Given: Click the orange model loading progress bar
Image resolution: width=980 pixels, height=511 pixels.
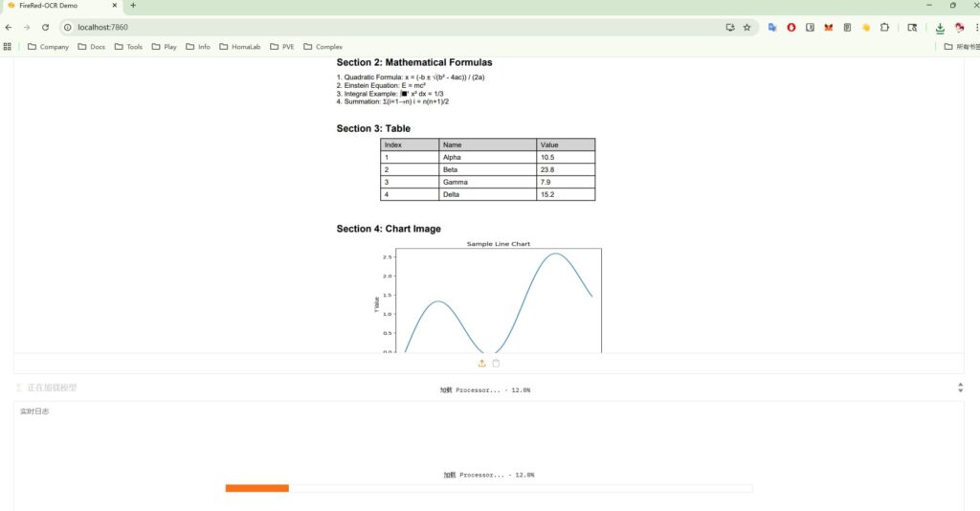Looking at the screenshot, I should [x=257, y=488].
